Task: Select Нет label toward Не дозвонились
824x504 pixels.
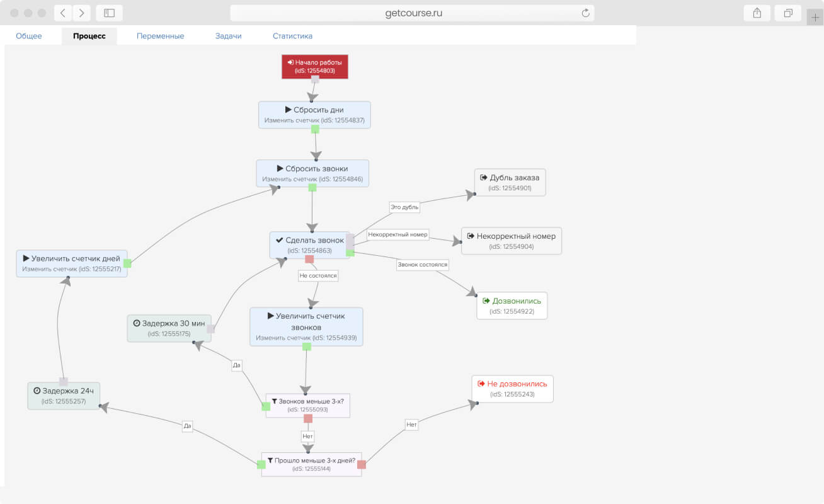Action: 411,425
